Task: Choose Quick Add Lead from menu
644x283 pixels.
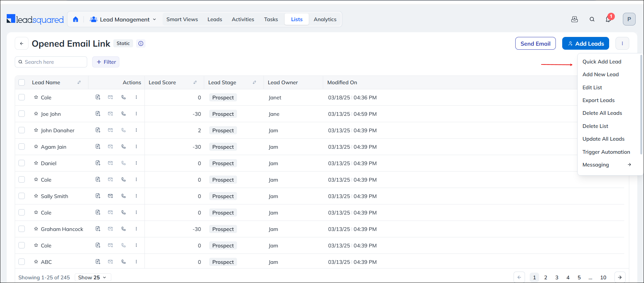Action: [x=602, y=62]
